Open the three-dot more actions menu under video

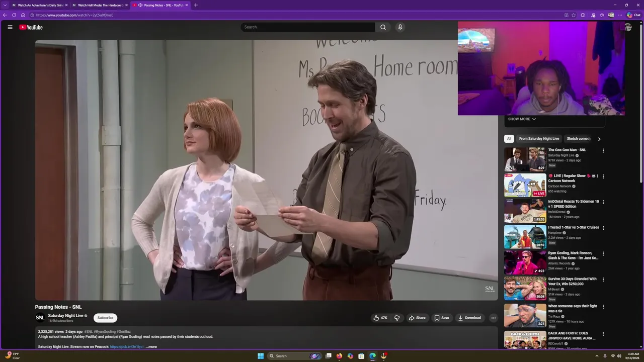point(493,318)
